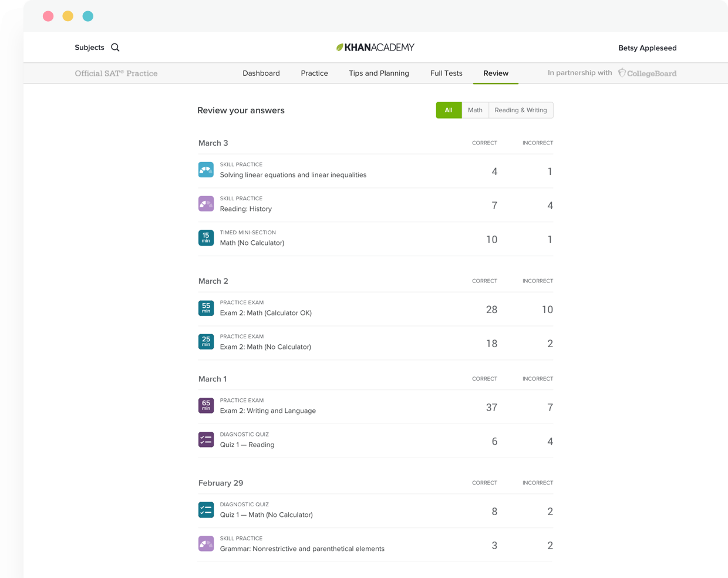Click the Official SAT Practice heading
Screen dimensions: 728x578
point(116,73)
